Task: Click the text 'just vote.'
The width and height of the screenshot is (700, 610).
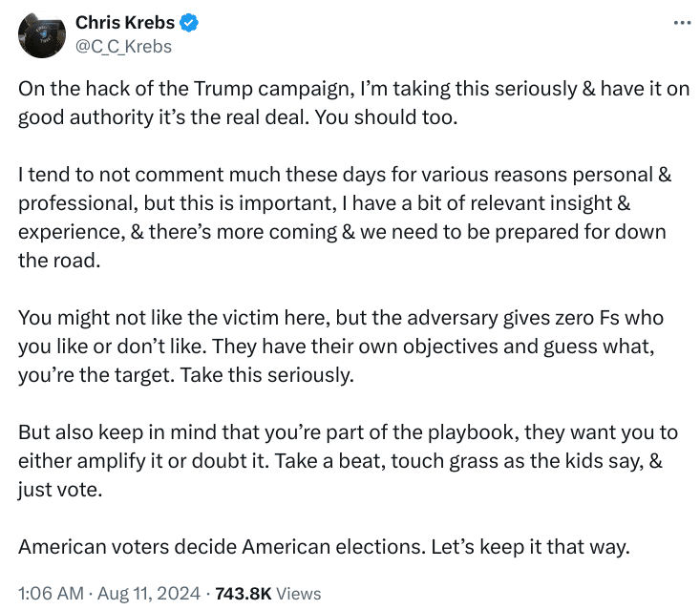Action: pyautogui.click(x=60, y=490)
